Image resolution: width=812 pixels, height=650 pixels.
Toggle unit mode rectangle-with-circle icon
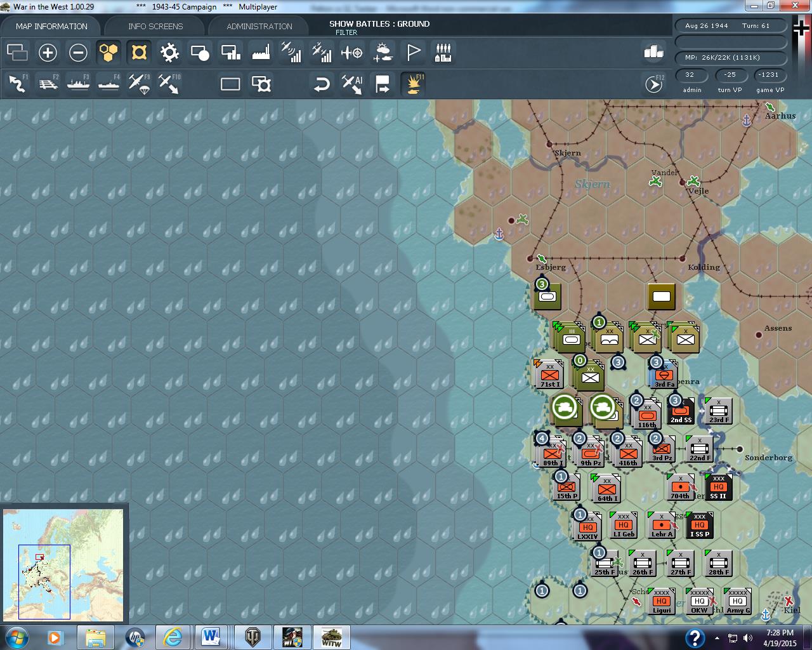point(200,53)
